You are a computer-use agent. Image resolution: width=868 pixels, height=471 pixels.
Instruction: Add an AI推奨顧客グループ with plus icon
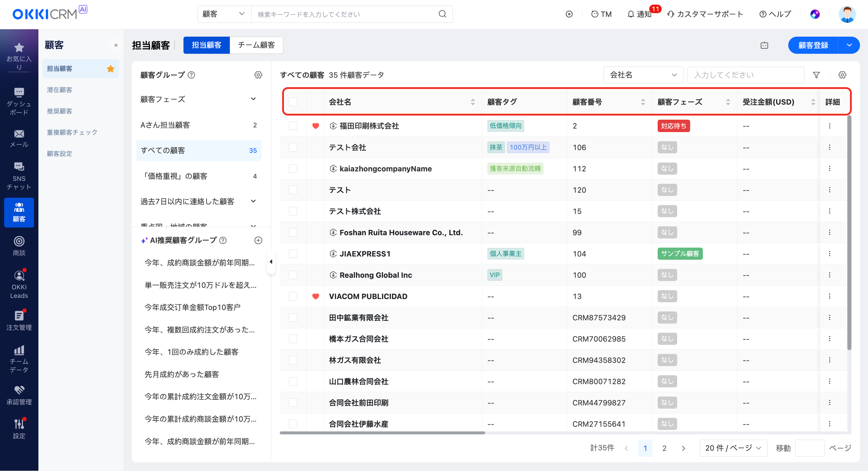[258, 240]
